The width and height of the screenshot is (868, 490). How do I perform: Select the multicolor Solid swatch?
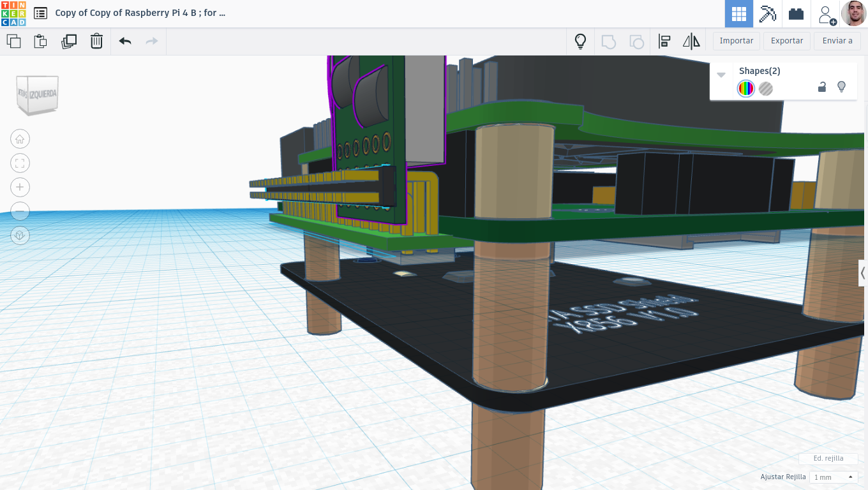click(745, 89)
